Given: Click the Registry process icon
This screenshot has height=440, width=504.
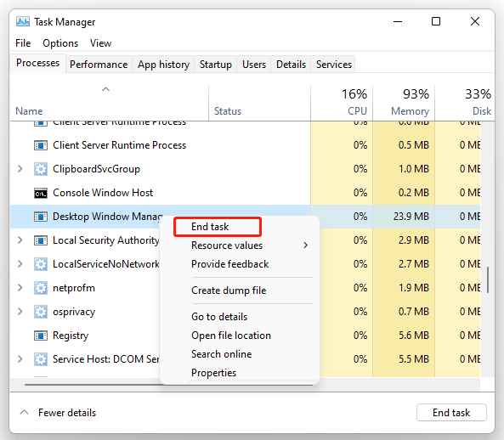Looking at the screenshot, I should click(41, 336).
